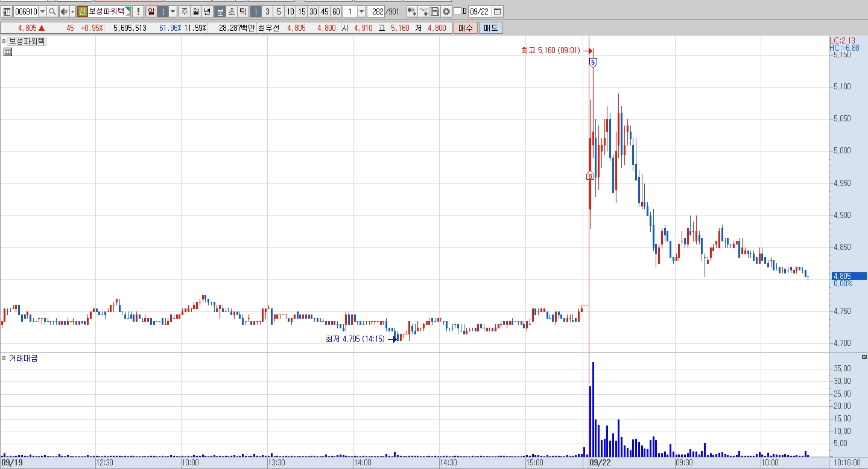
Task: Click the LC:2.13 indicator text
Action: (x=841, y=40)
